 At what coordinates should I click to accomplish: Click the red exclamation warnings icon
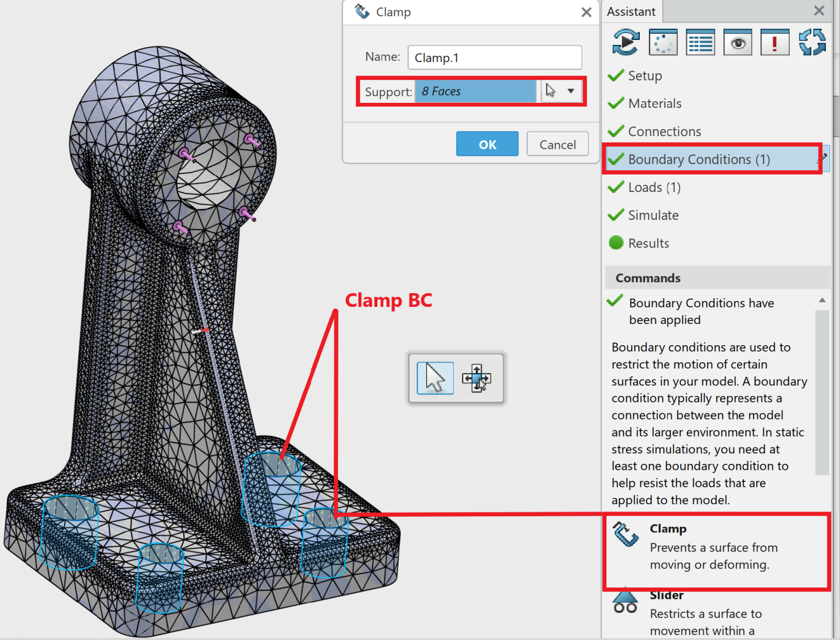click(x=775, y=42)
